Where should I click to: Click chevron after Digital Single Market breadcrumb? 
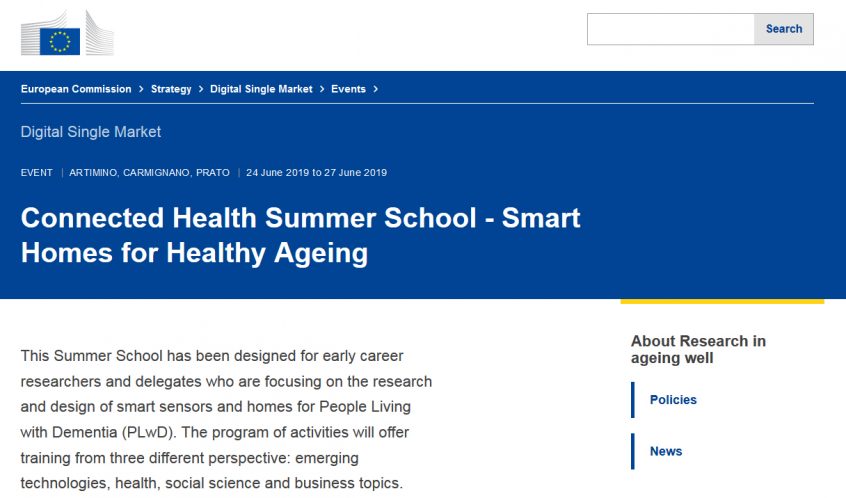pyautogui.click(x=322, y=89)
